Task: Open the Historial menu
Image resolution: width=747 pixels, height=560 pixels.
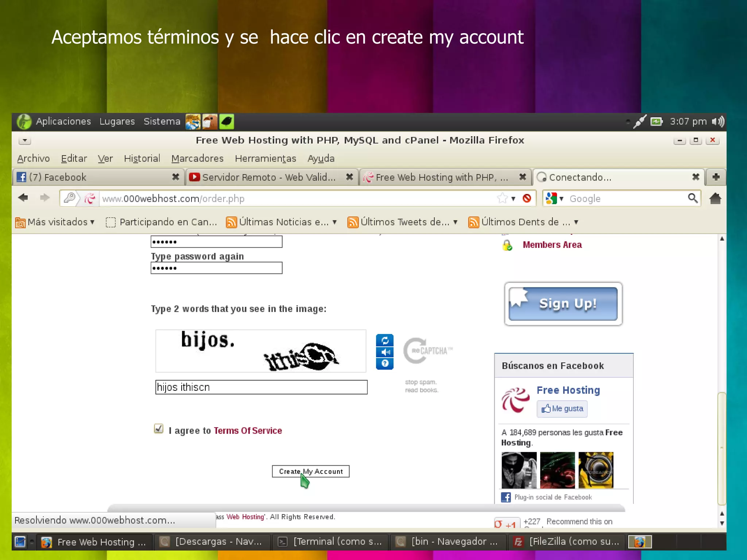Action: click(142, 158)
